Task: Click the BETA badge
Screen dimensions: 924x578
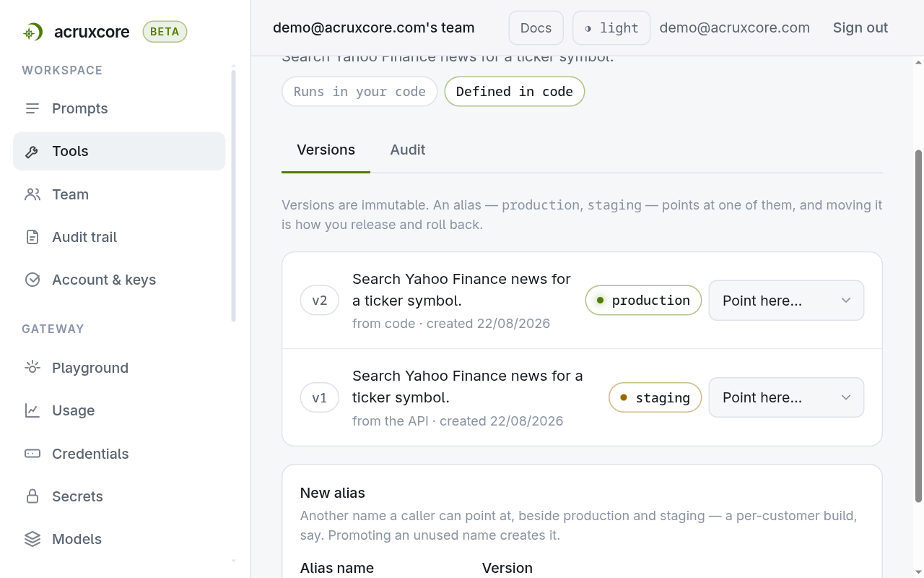Action: click(165, 32)
